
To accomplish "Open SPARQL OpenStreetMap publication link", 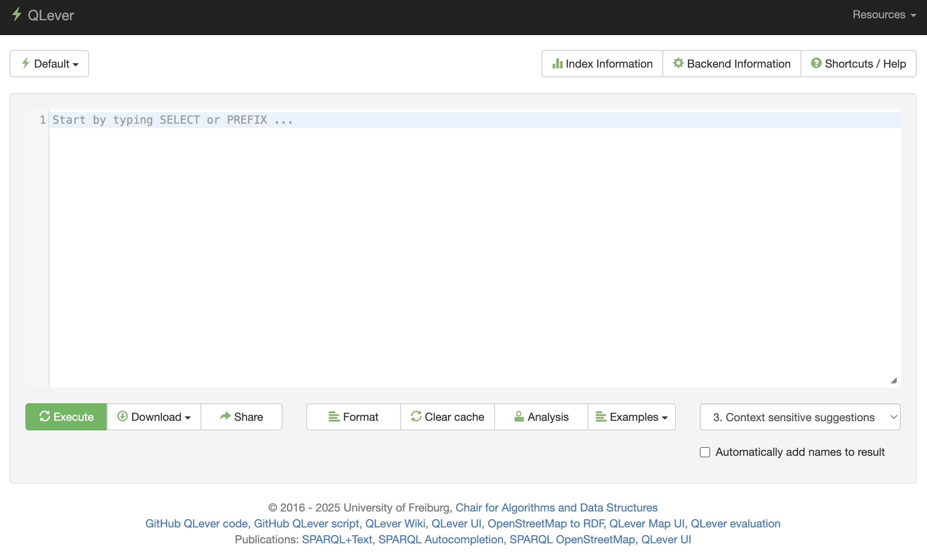I will [x=572, y=539].
